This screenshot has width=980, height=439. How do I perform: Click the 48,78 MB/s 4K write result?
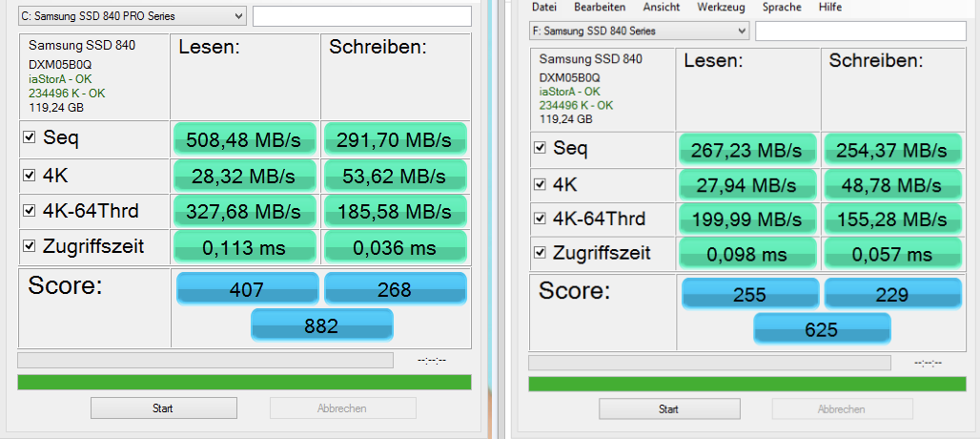892,185
